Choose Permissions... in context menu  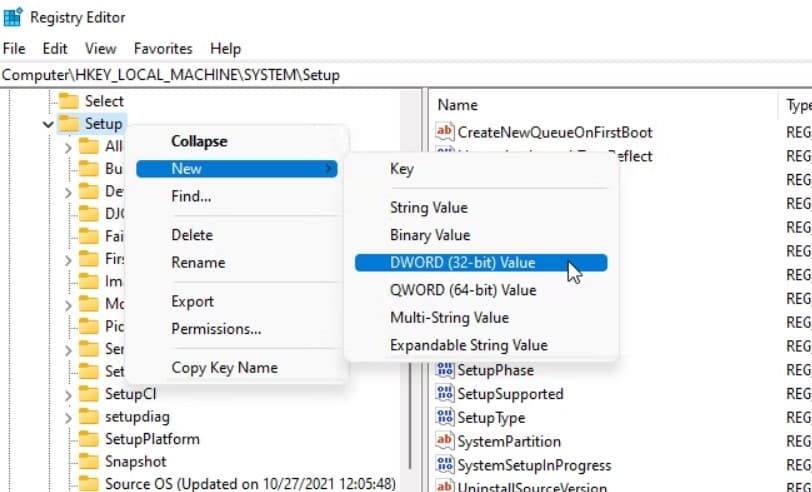(216, 329)
